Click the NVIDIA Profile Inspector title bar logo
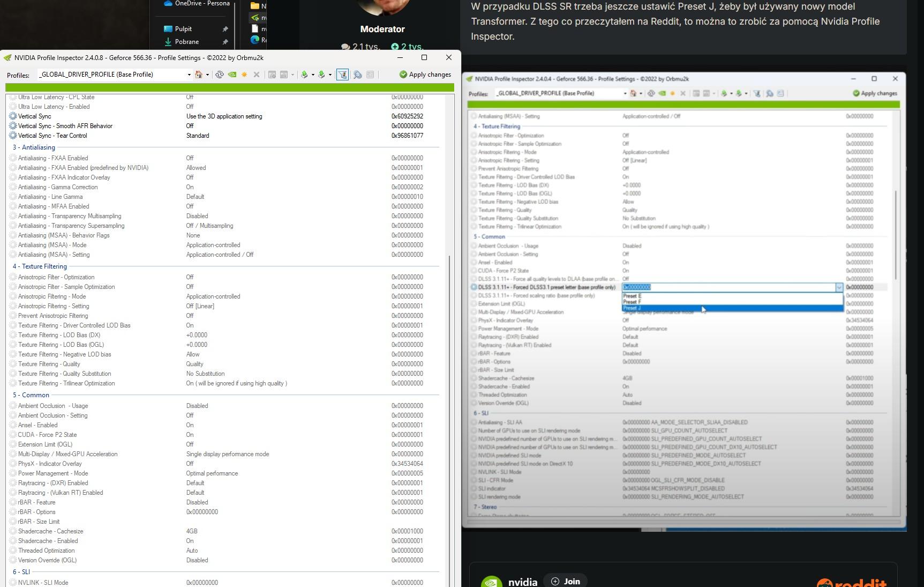 7,58
